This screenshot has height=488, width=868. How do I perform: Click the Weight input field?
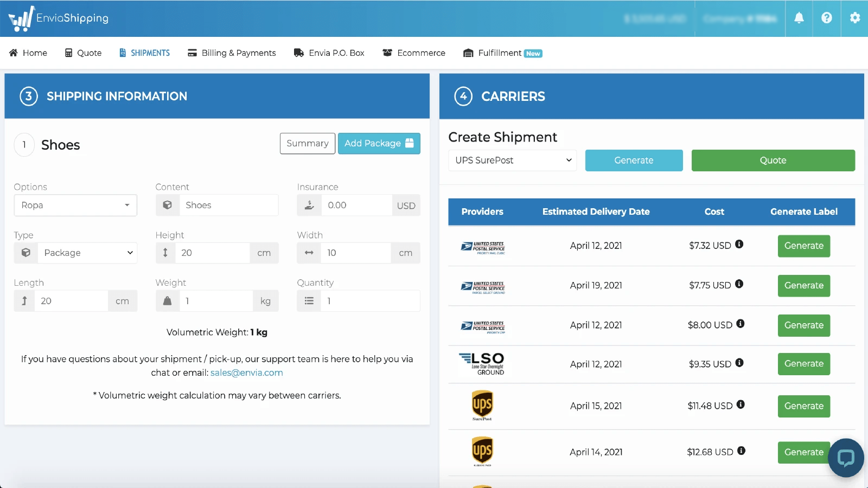pos(216,301)
